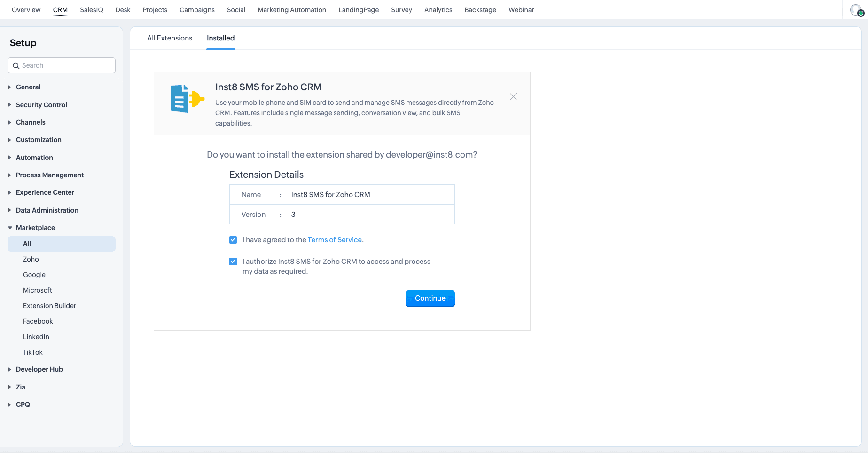This screenshot has height=453, width=868.
Task: Focus the Setup search field
Action: [62, 65]
